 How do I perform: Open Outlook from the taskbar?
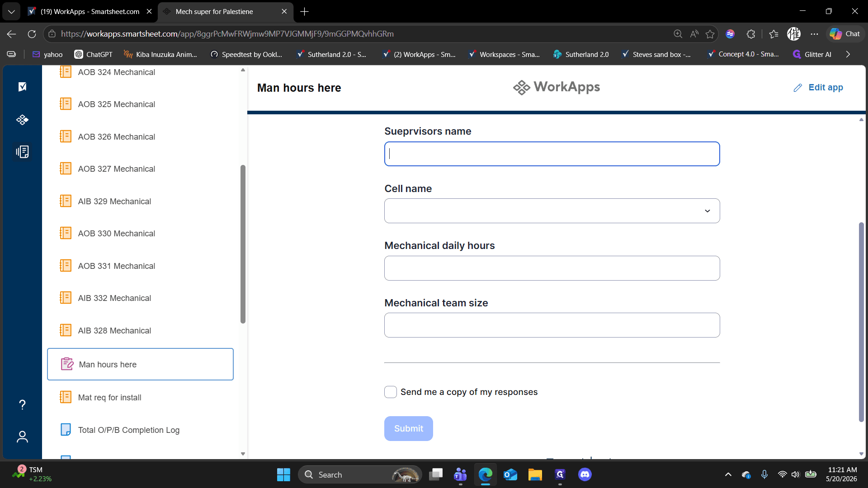click(510, 474)
